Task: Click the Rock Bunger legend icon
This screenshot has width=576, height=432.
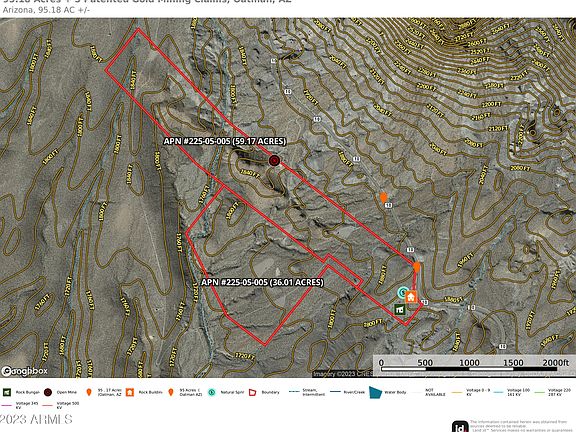Action: tap(7, 392)
